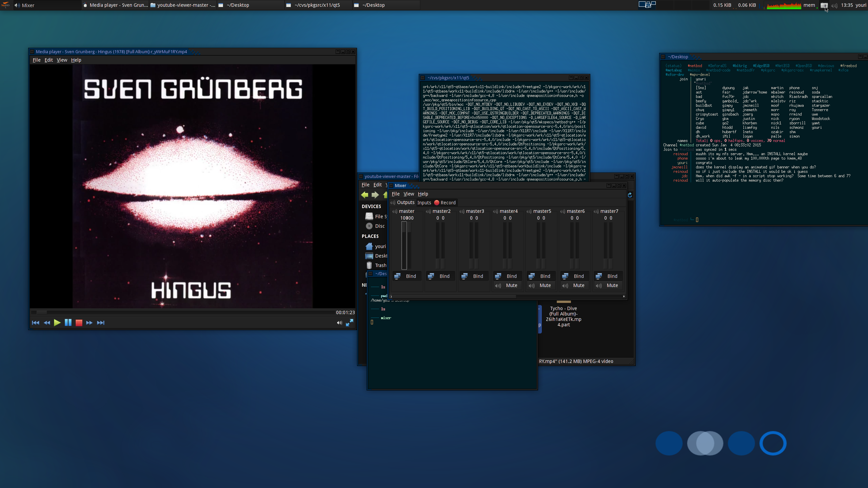Open window menu of IRC ~/Desktop terminal
868x488 pixels.
(663, 57)
